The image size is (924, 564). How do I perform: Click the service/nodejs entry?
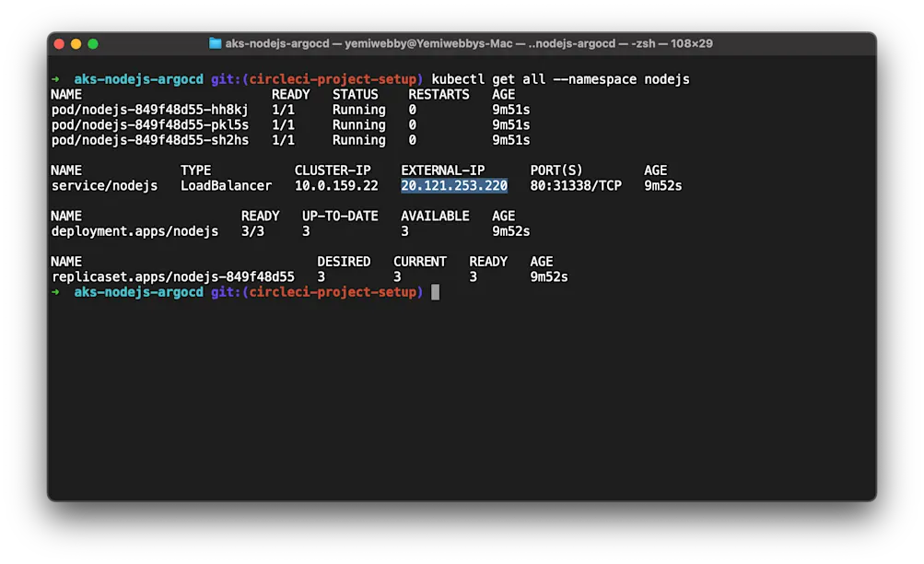105,185
